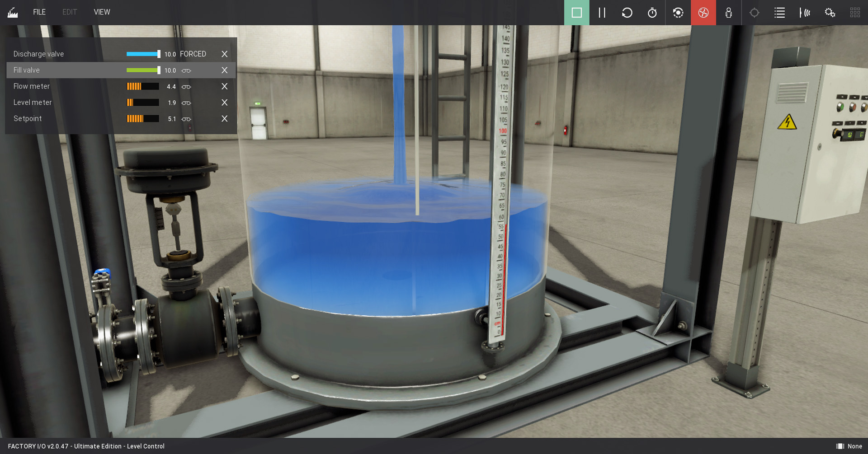Open the tag list icon
The height and width of the screenshot is (454, 868).
[x=779, y=13]
